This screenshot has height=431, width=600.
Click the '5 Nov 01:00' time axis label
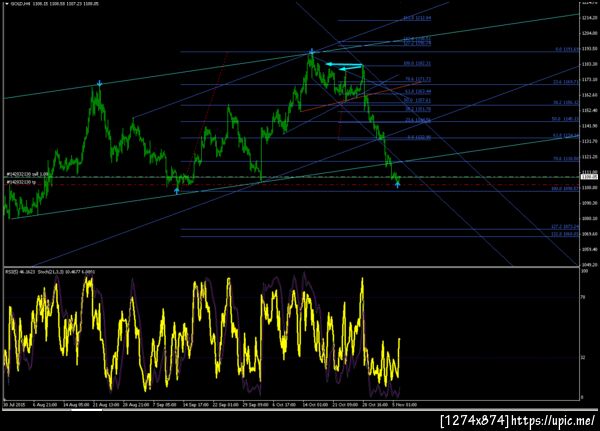tap(404, 405)
